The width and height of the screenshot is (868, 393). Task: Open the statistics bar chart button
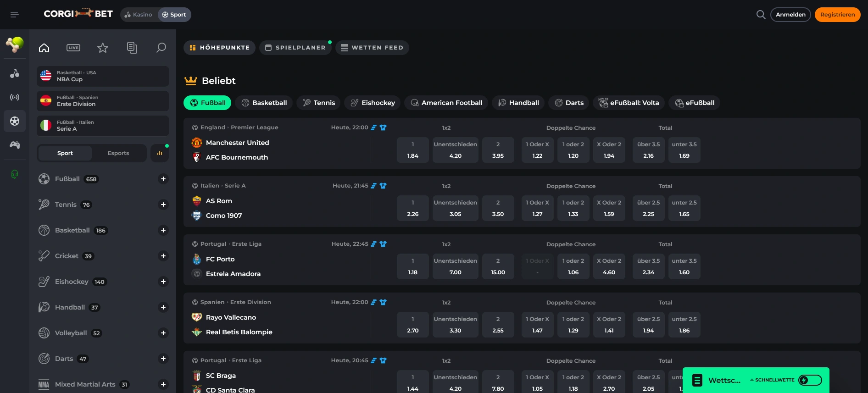point(160,153)
